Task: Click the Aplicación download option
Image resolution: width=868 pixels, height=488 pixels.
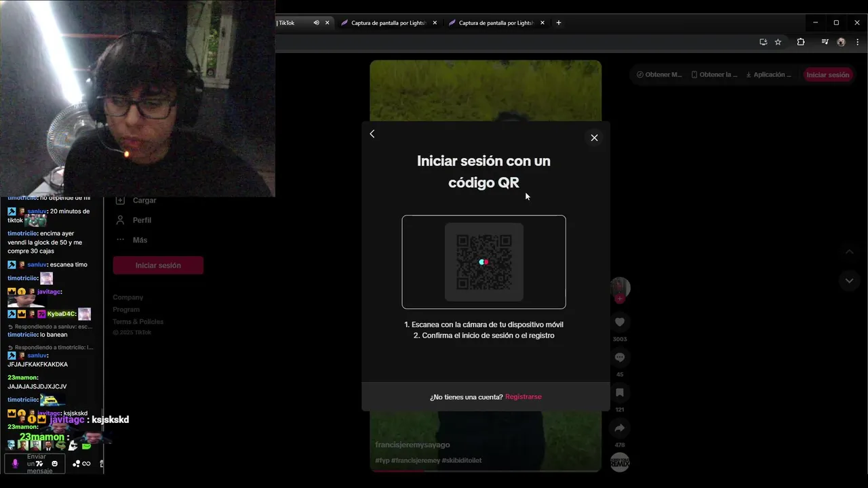Action: coord(768,75)
